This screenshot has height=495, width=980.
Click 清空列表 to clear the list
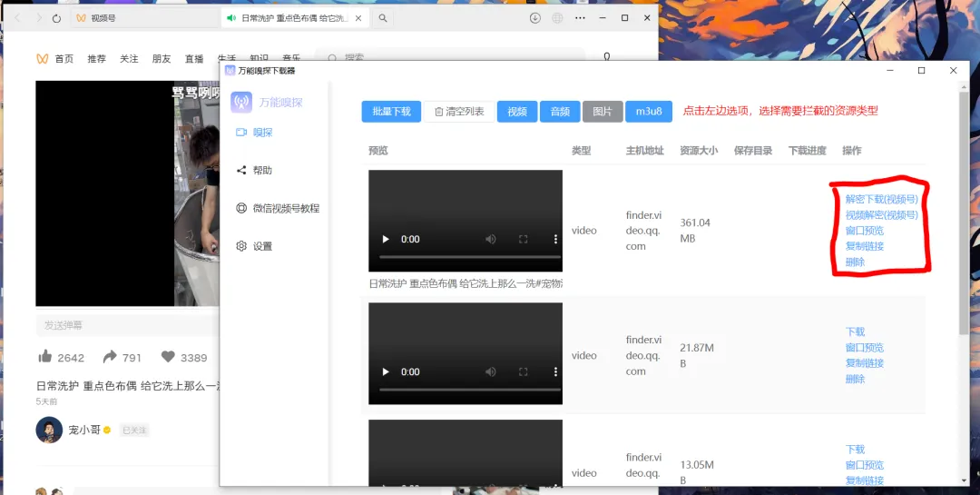[x=459, y=112]
